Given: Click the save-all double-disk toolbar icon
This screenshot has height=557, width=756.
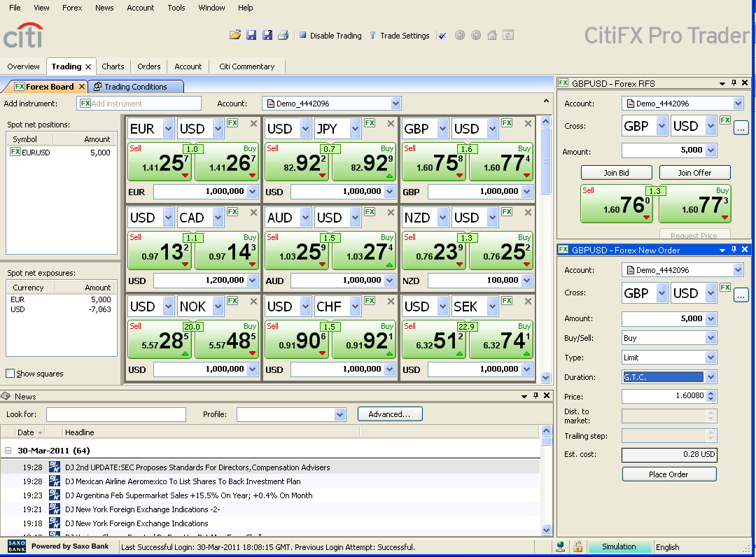Looking at the screenshot, I should coord(267,35).
